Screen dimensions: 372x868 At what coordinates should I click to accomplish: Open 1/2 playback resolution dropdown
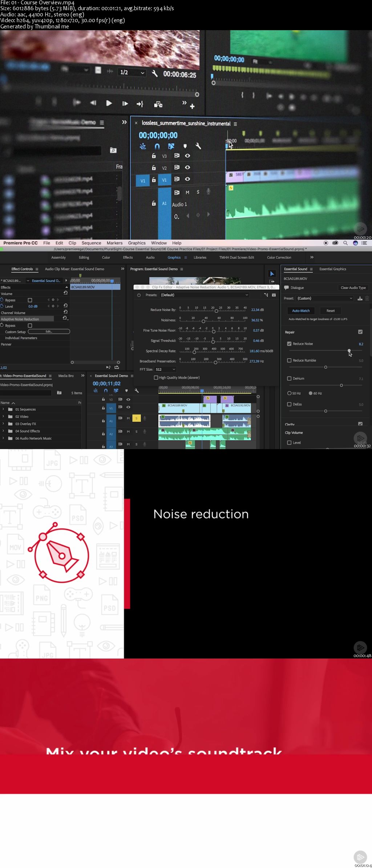[x=132, y=72]
